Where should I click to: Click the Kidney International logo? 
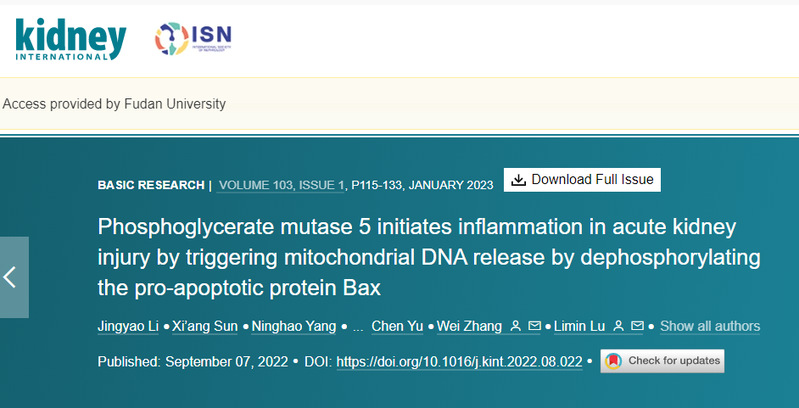70,38
